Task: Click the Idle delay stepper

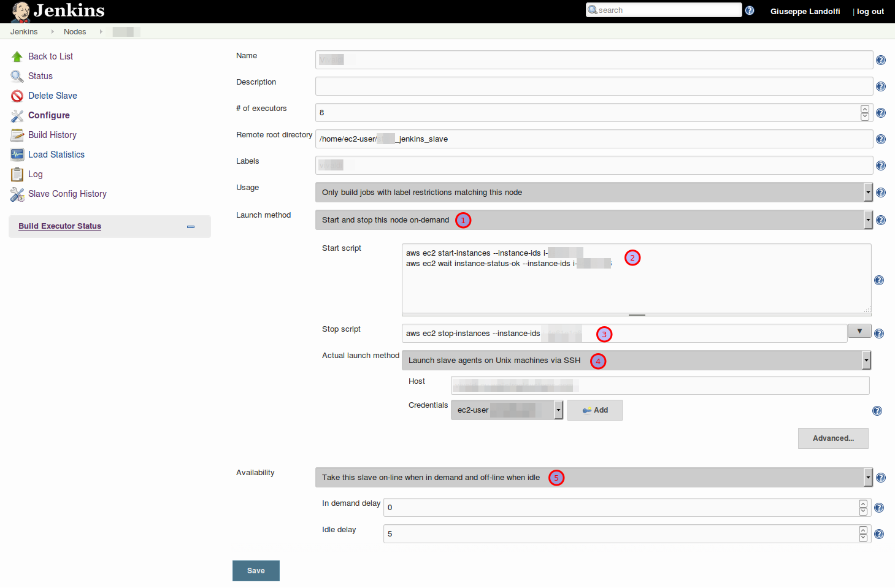Action: tap(863, 534)
